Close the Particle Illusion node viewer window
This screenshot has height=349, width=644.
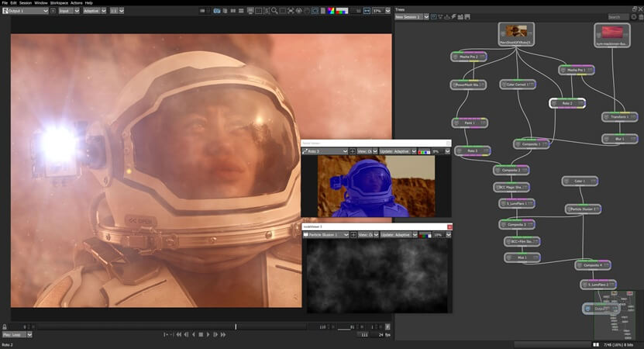tap(449, 227)
